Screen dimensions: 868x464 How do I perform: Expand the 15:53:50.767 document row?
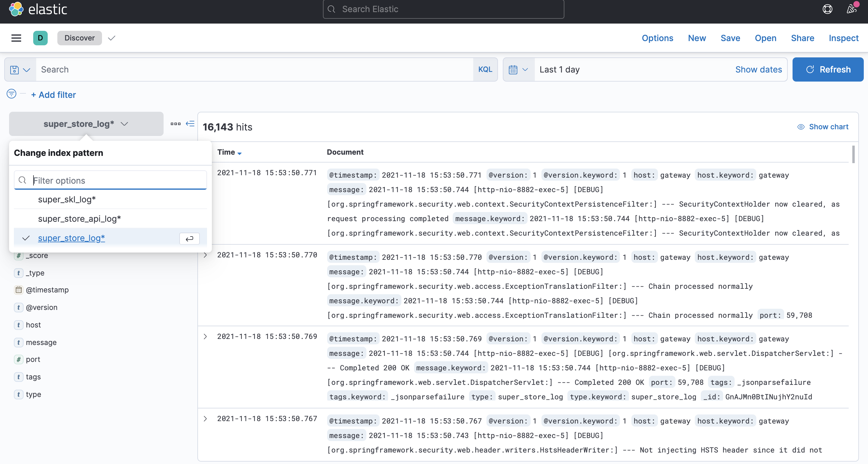(205, 419)
